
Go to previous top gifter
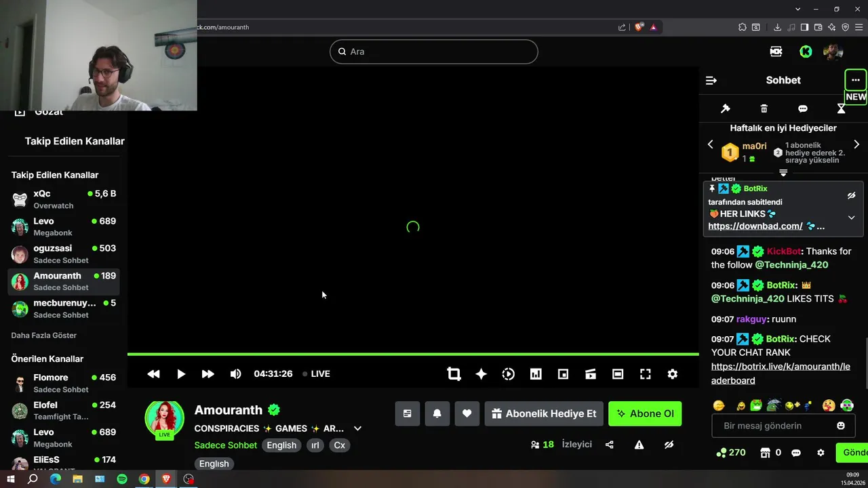click(x=711, y=144)
